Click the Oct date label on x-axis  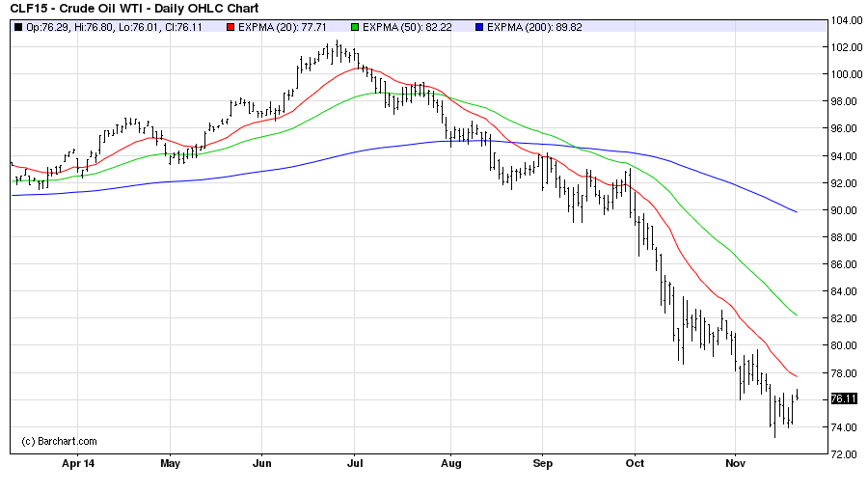pos(636,464)
